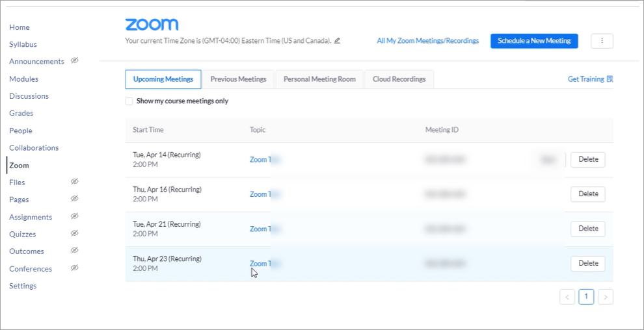Image resolution: width=644 pixels, height=330 pixels.
Task: Go to Home in course navigation
Action: (20, 27)
